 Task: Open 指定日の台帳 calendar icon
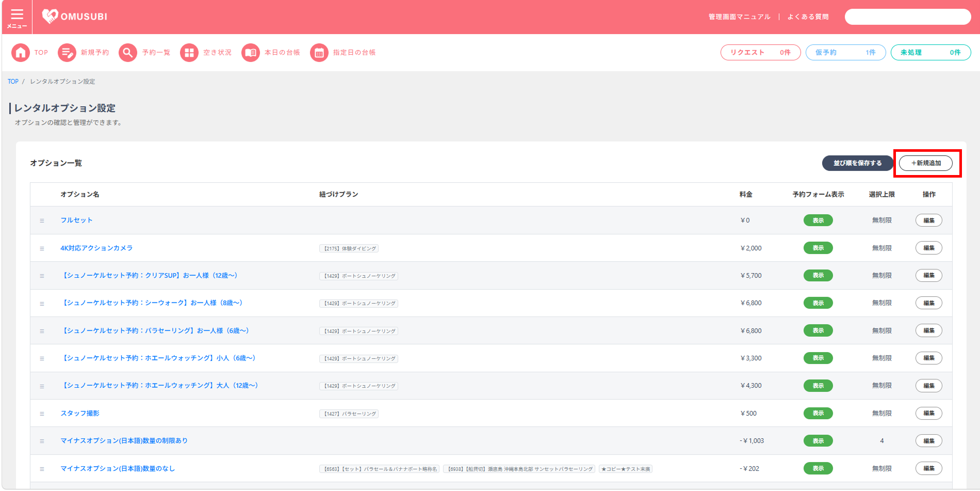[x=319, y=53]
